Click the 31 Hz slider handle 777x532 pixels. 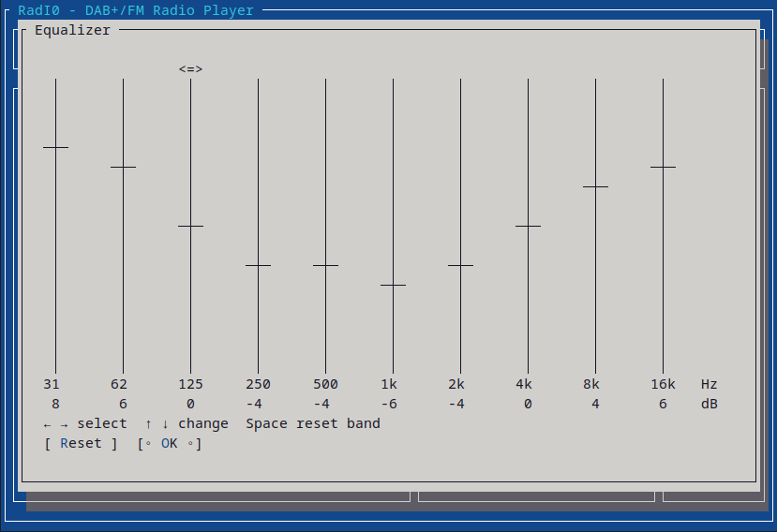tap(55, 148)
